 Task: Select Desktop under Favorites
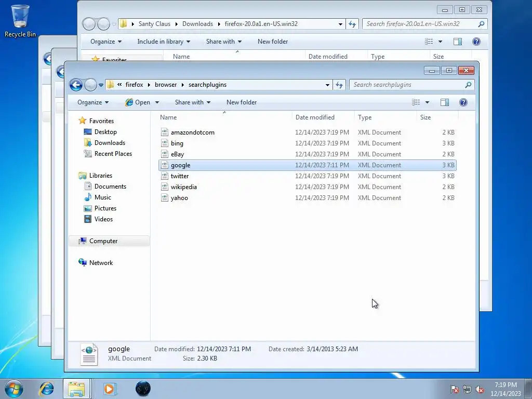(105, 132)
